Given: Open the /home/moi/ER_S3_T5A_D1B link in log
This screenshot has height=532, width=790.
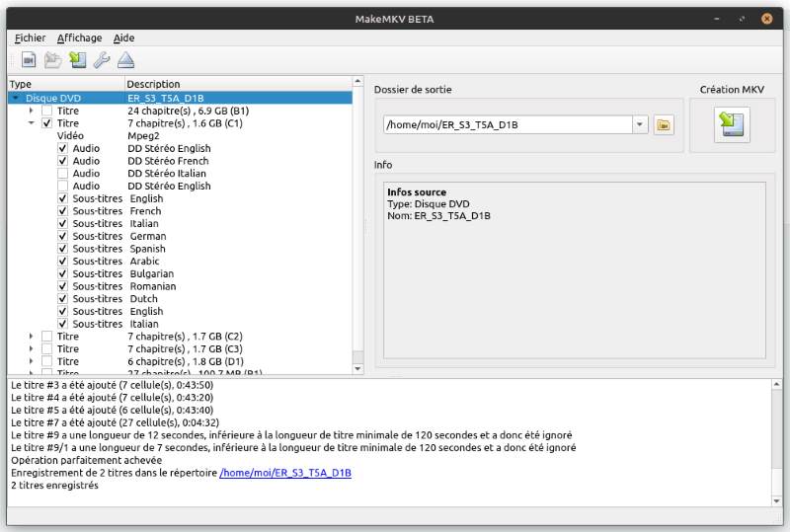Looking at the screenshot, I should [x=285, y=473].
